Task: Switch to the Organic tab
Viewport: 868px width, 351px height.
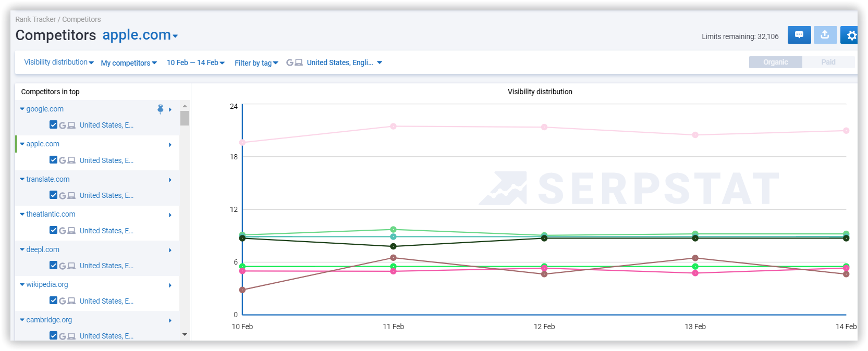Action: (x=775, y=62)
